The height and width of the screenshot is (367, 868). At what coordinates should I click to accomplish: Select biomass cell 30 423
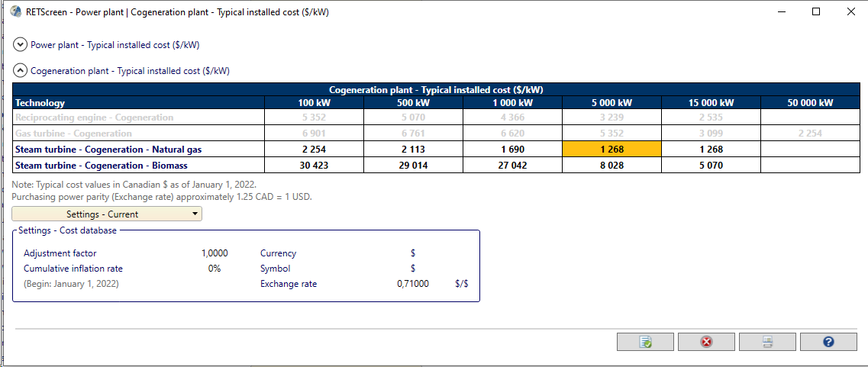[x=314, y=165]
